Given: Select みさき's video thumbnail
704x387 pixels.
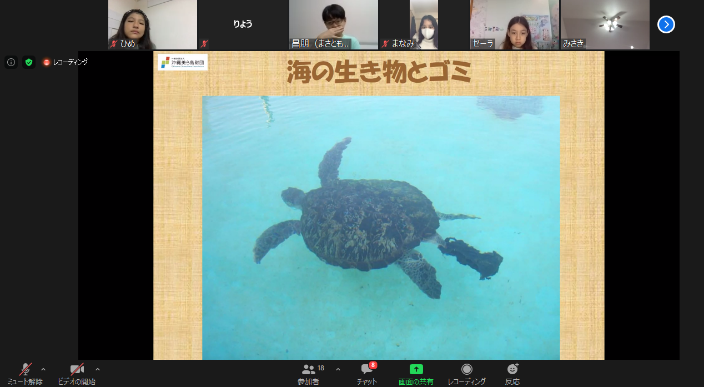Looking at the screenshot, I should pos(605,24).
